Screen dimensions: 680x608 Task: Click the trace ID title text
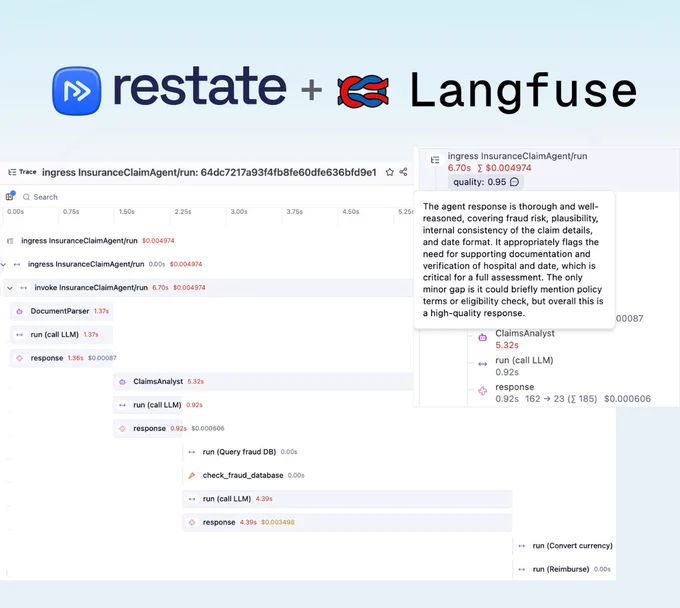pos(209,172)
